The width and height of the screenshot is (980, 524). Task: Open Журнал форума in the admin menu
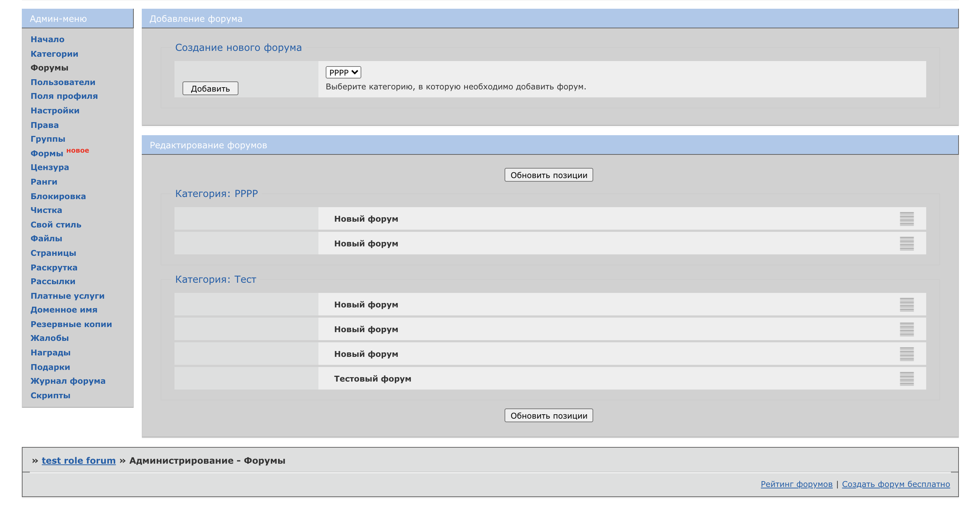coord(68,381)
